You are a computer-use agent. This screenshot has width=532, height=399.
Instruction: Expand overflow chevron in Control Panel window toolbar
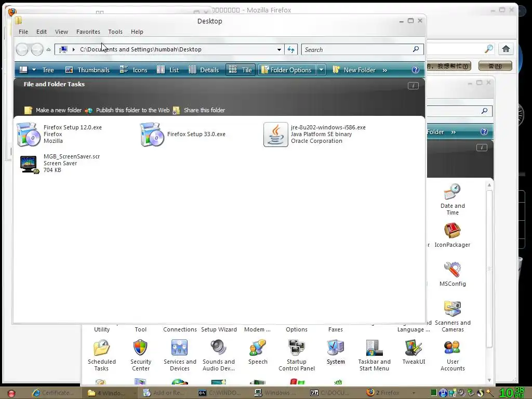(x=453, y=132)
